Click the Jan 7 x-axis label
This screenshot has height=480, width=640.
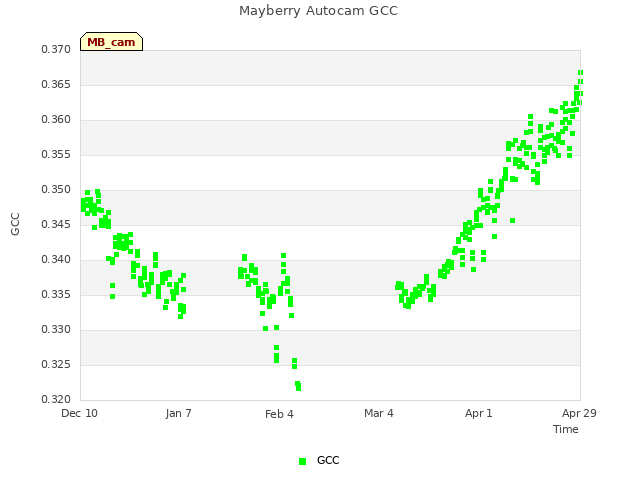pyautogui.click(x=178, y=413)
